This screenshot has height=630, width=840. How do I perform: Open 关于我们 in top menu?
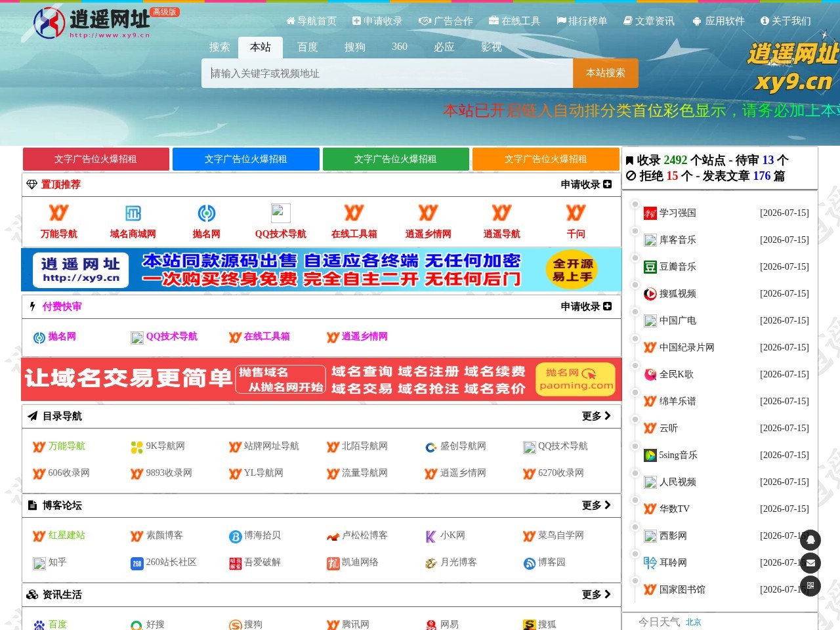[x=786, y=21]
